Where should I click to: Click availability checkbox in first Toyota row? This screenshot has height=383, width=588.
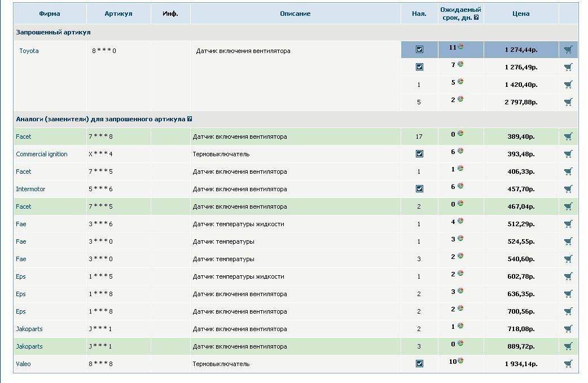tap(419, 50)
